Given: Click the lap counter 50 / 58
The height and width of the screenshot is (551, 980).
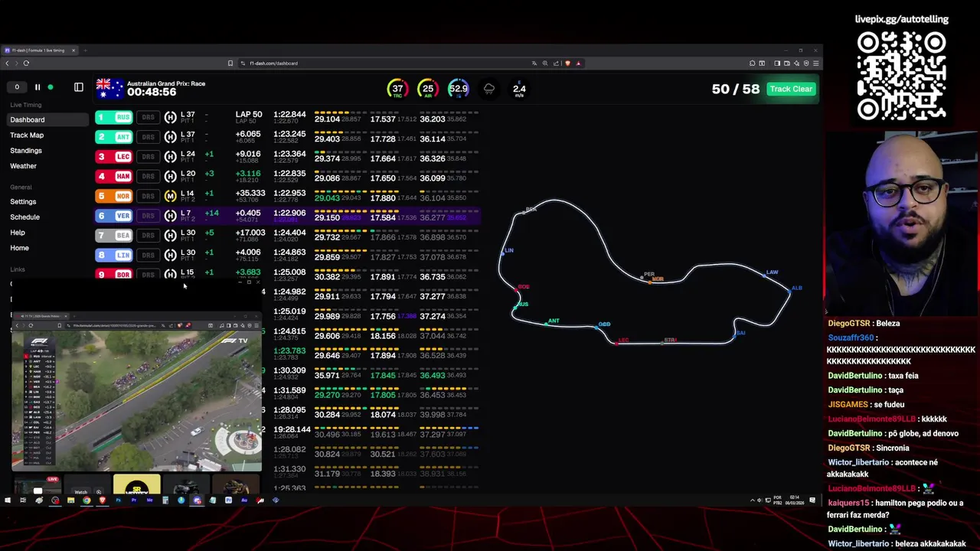Looking at the screenshot, I should (735, 89).
